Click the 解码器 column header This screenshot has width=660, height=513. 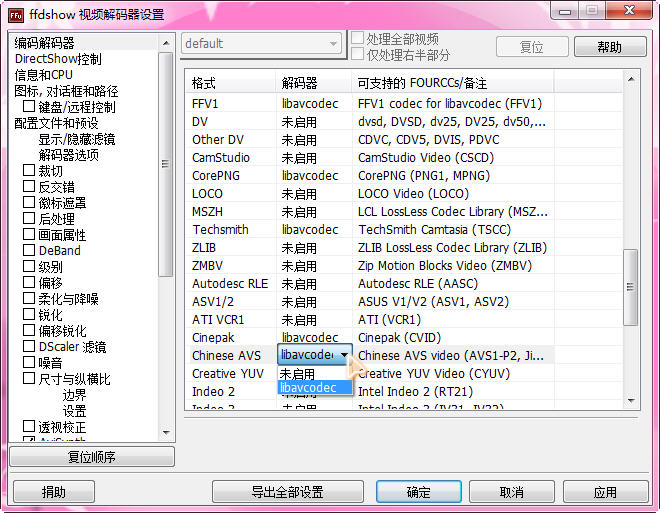click(x=314, y=83)
